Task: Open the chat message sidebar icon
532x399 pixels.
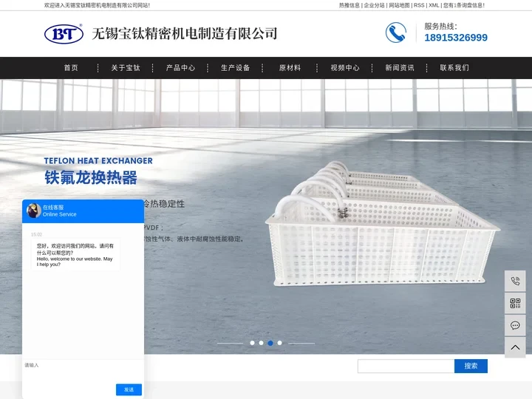Action: [515, 325]
